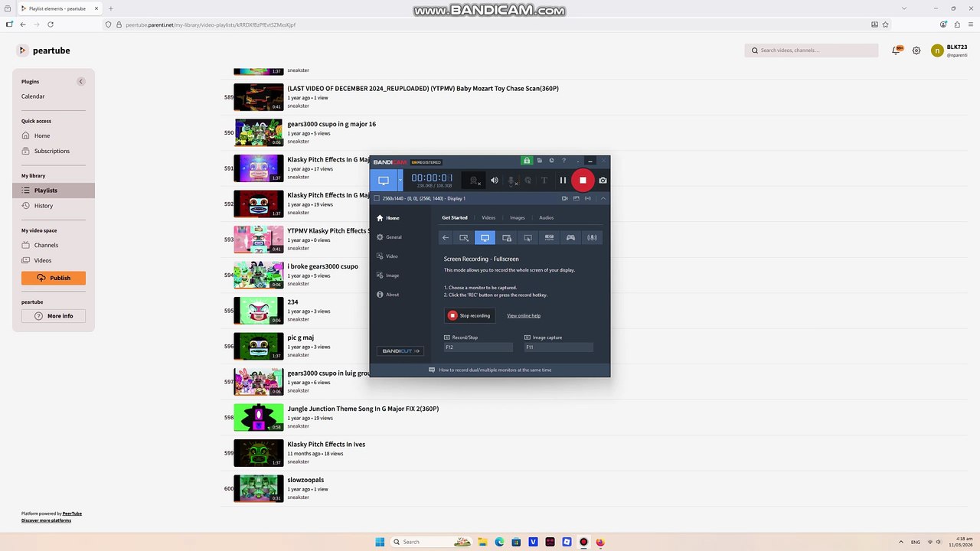Screen dimensions: 980x551
Task: Select rectangle area recording mode
Action: [464, 238]
